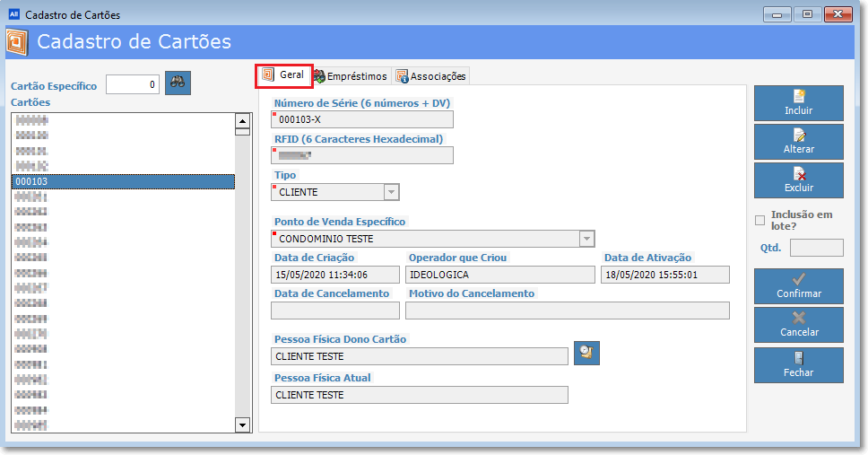The height and width of the screenshot is (455, 868).
Task: Click the binoculars search icon
Action: (178, 83)
